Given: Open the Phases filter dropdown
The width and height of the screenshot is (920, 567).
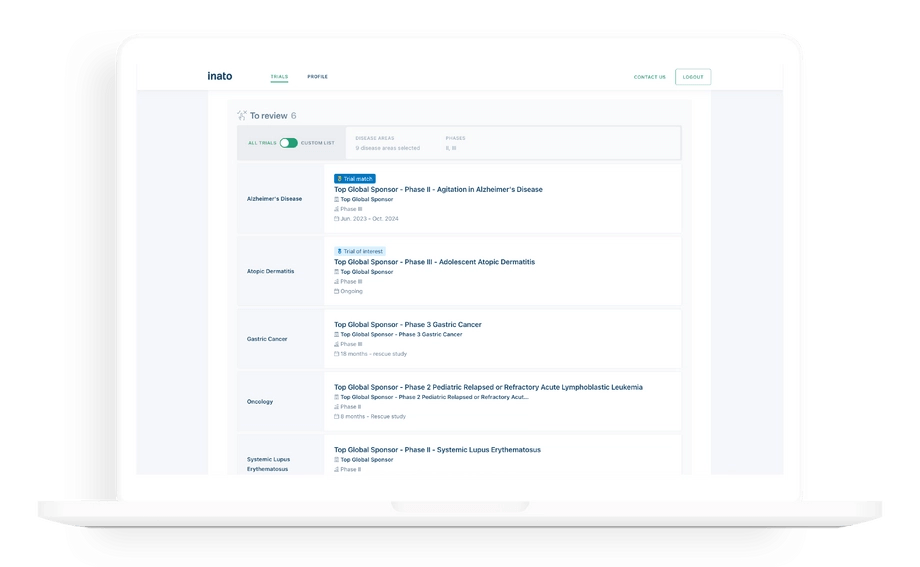Looking at the screenshot, I should click(x=455, y=143).
